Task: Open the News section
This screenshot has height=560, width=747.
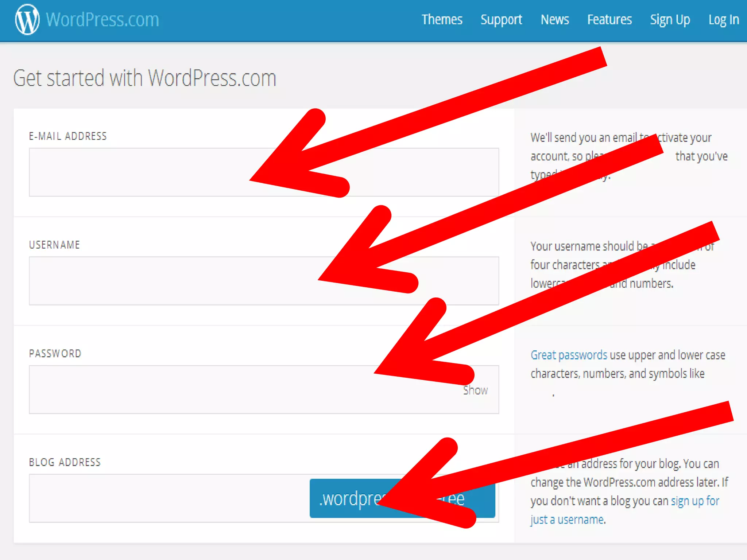Action: pos(554,20)
